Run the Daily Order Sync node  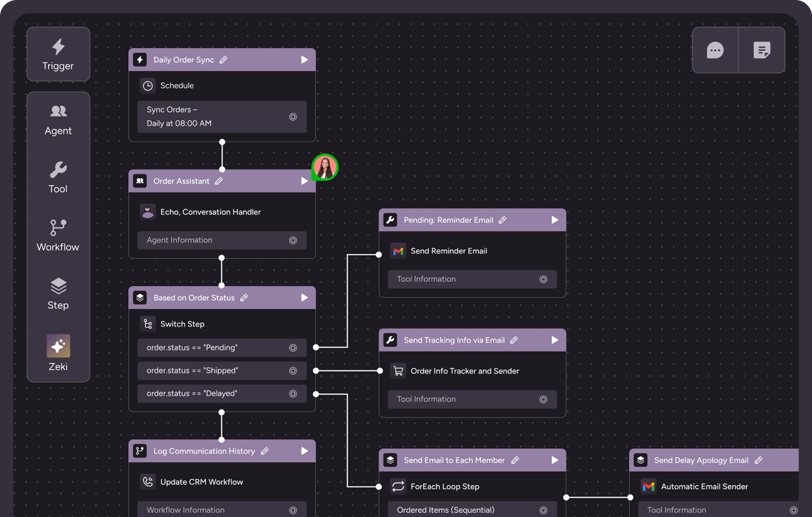pos(304,60)
